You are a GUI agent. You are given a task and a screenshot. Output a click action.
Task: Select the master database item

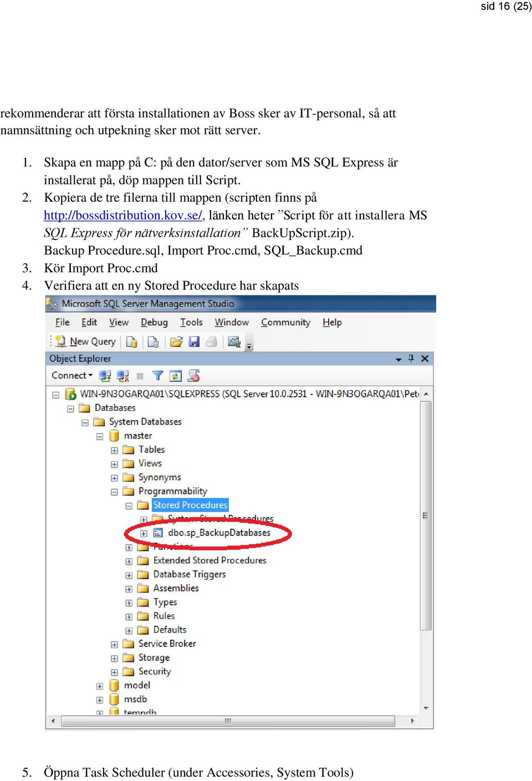click(138, 436)
